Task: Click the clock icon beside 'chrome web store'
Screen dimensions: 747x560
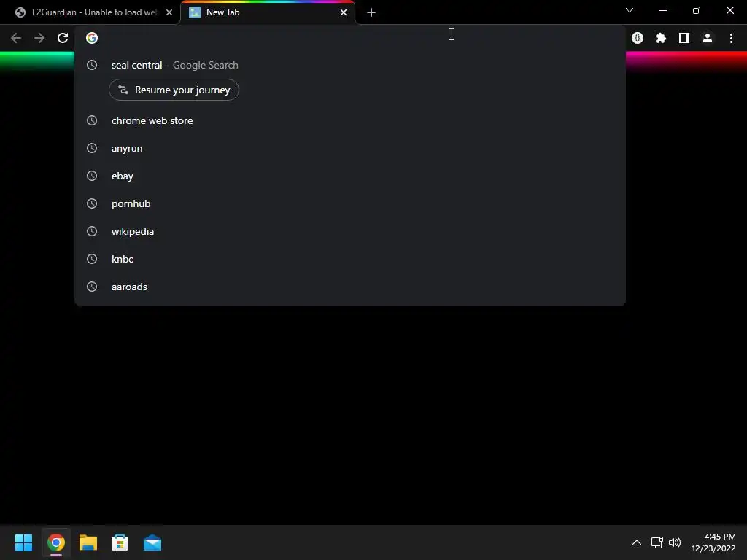Action: coord(92,120)
